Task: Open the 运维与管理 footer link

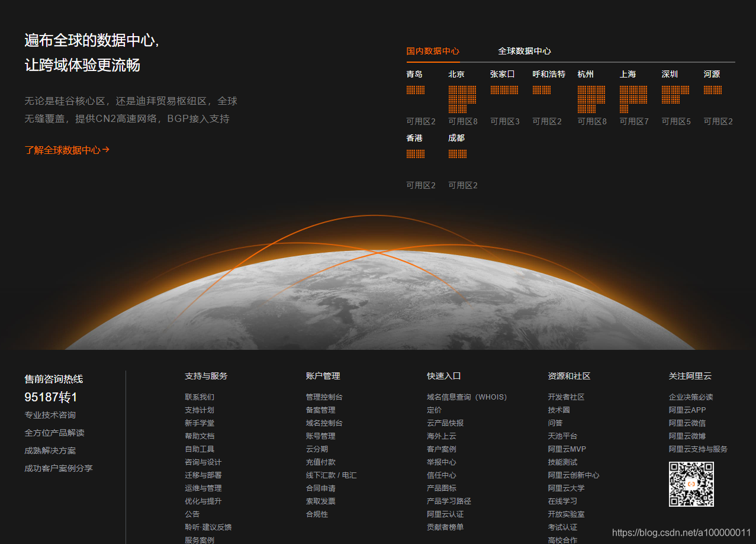Action: click(x=203, y=488)
